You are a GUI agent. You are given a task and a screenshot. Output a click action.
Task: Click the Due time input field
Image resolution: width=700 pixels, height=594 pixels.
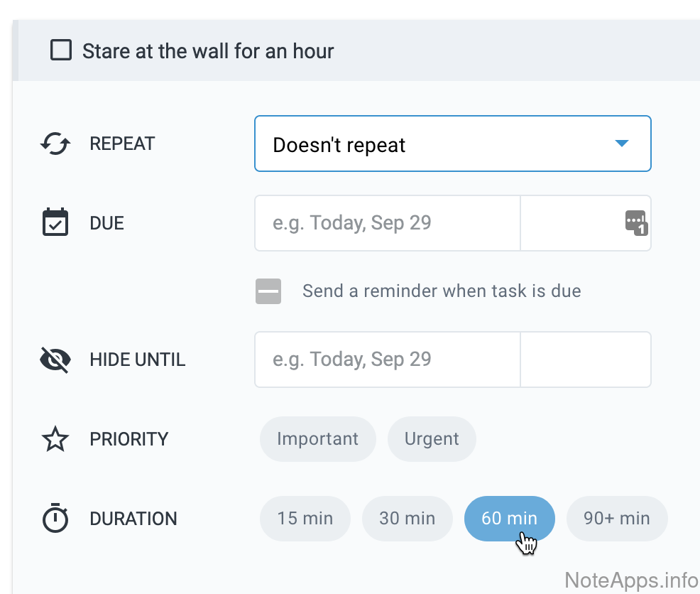click(x=568, y=223)
